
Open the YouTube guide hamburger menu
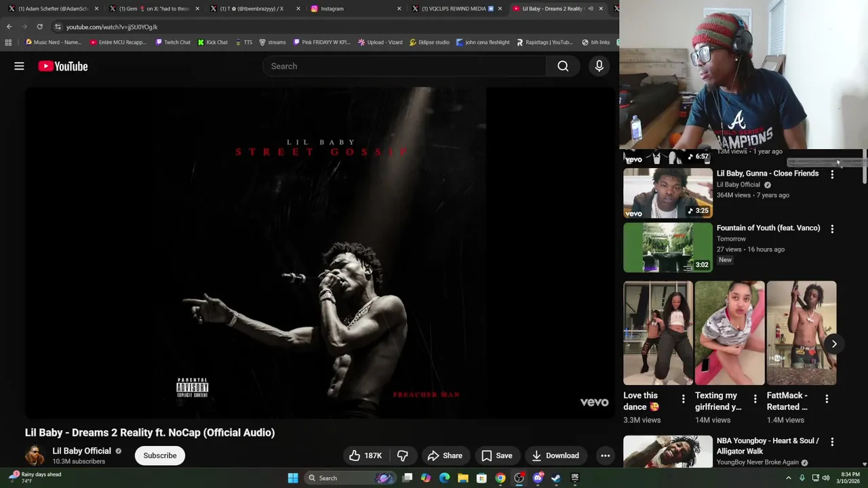tap(19, 66)
